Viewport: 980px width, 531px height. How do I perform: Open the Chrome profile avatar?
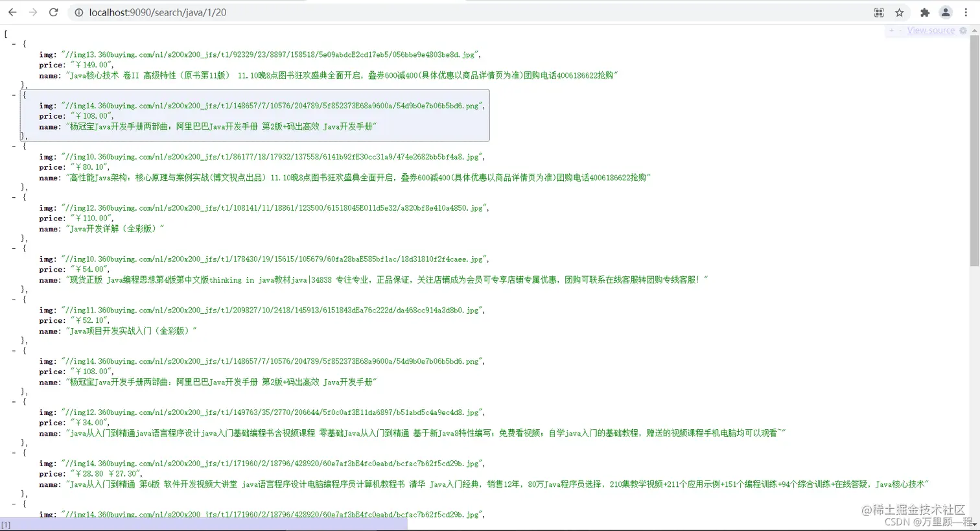tap(946, 12)
